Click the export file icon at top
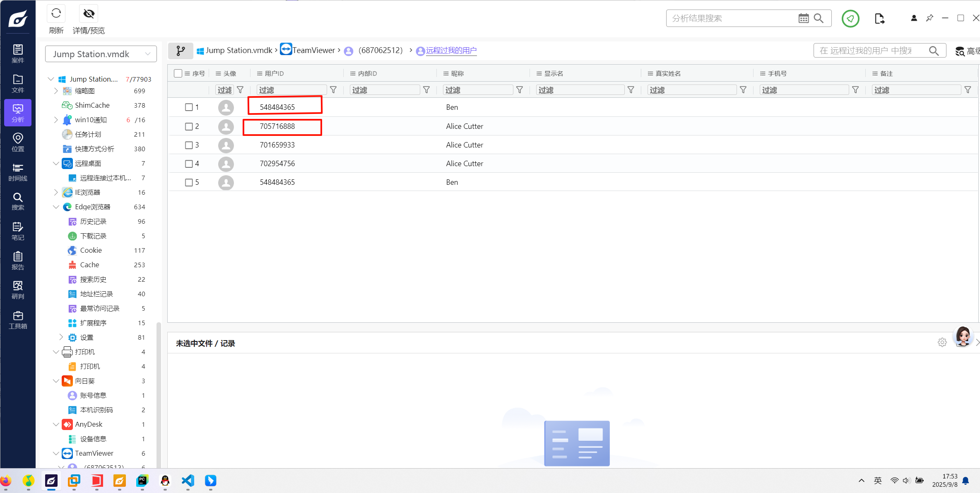 (879, 19)
